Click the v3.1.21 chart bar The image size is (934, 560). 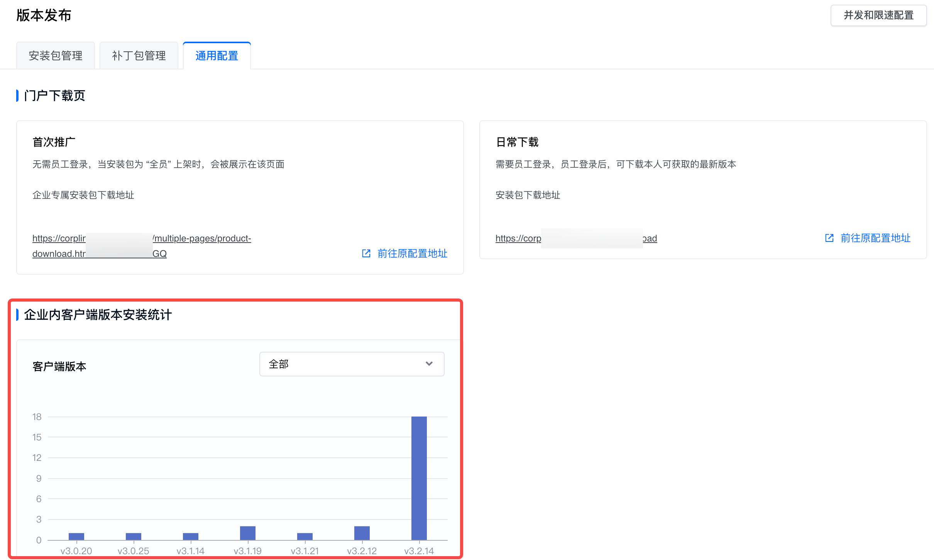click(x=305, y=536)
